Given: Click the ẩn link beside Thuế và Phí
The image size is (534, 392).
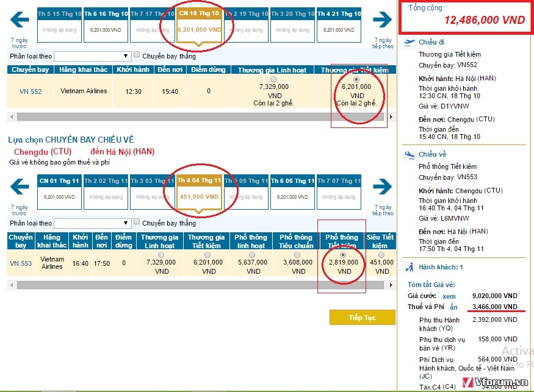Looking at the screenshot, I should [453, 307].
